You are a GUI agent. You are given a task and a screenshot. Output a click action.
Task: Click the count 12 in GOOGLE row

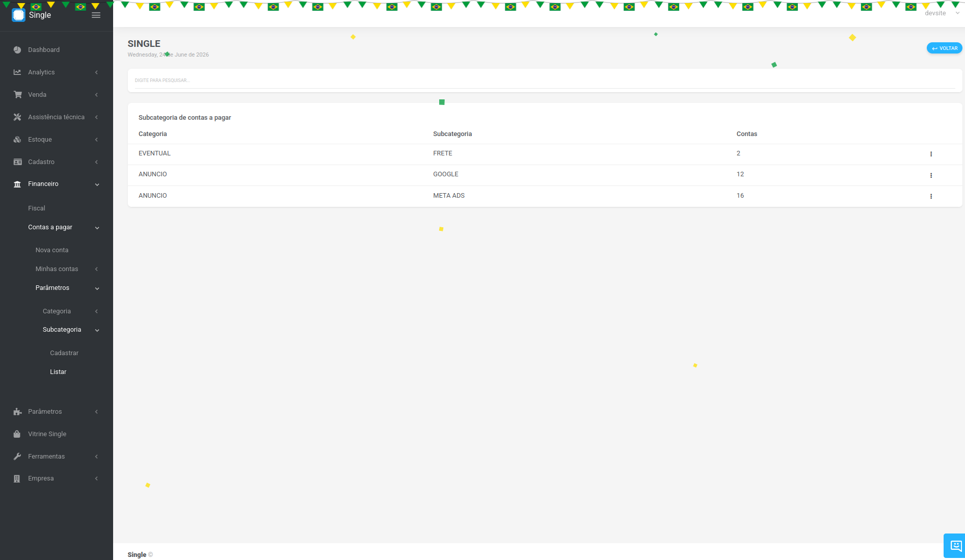(740, 174)
